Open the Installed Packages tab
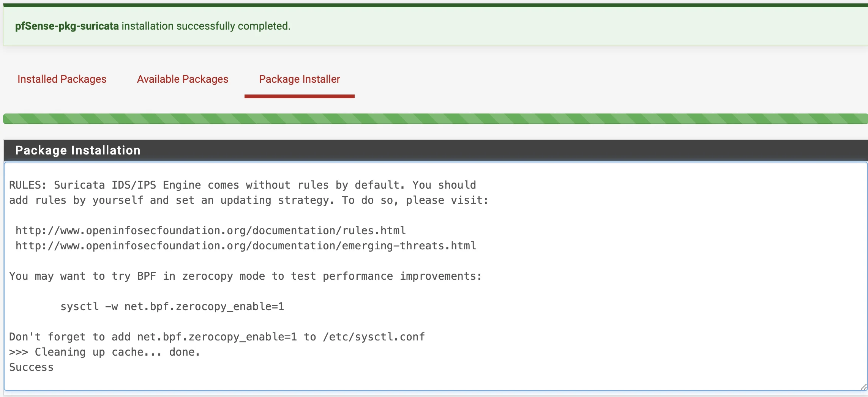868x397 pixels. [x=62, y=79]
